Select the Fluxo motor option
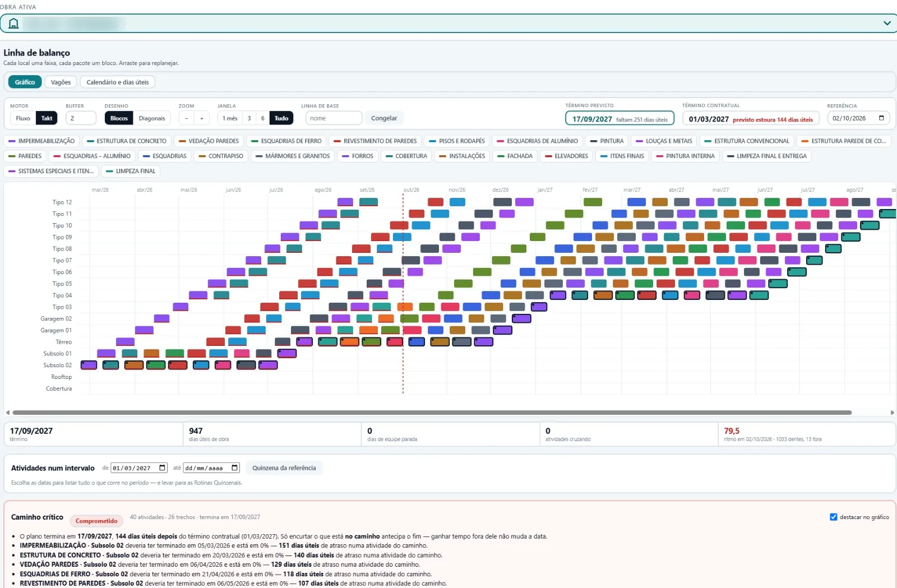 click(23, 118)
